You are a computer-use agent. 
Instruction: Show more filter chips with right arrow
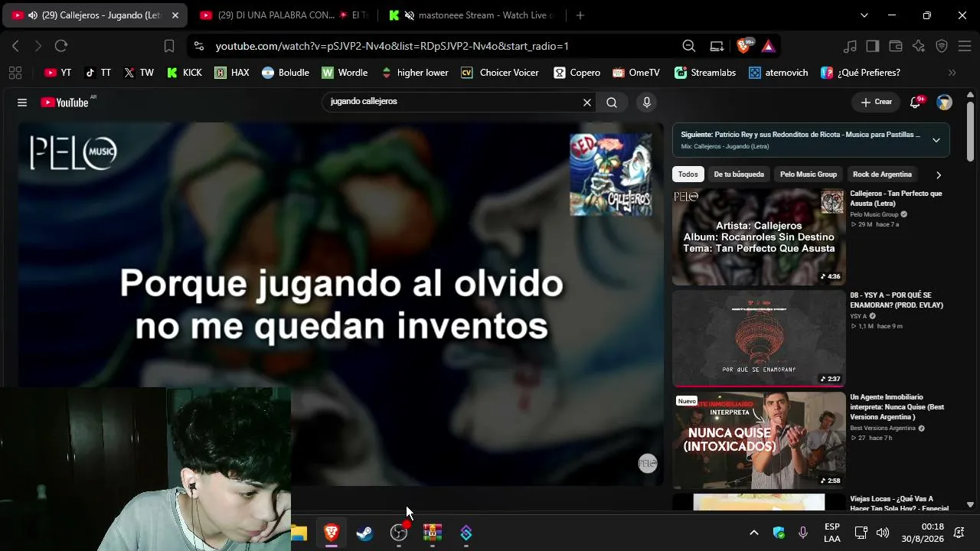(x=939, y=174)
